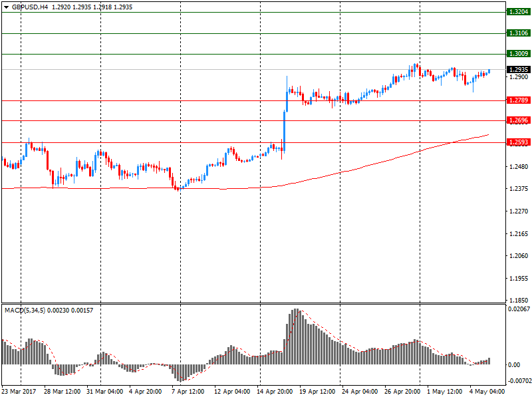
Task: Select the 19 Apr 12:00 time label
Action: point(317,392)
